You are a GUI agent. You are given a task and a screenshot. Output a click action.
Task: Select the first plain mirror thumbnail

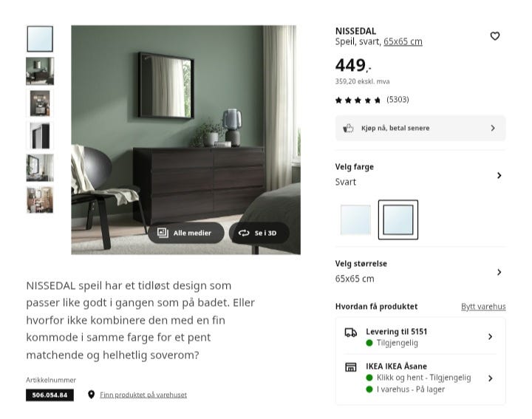coord(40,38)
